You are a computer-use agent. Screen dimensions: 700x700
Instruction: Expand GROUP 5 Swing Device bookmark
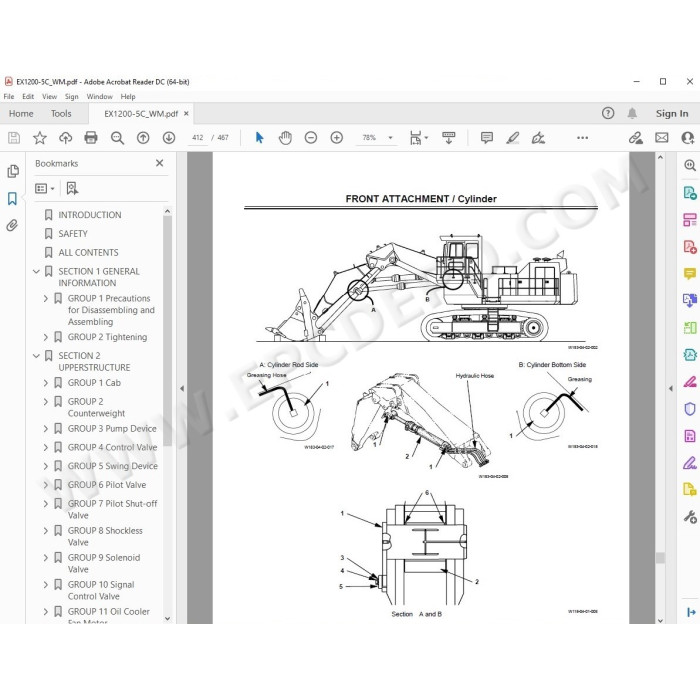point(46,466)
